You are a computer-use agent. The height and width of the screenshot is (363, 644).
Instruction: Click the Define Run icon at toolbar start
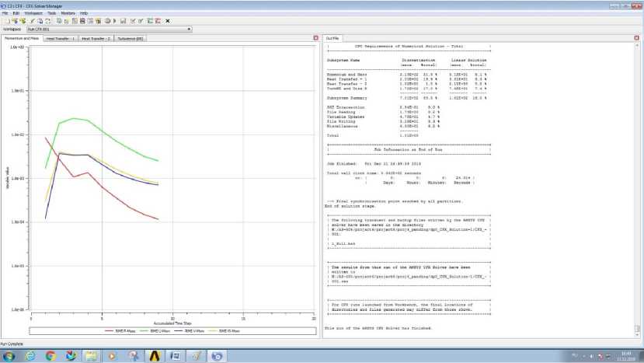[x=7, y=21]
